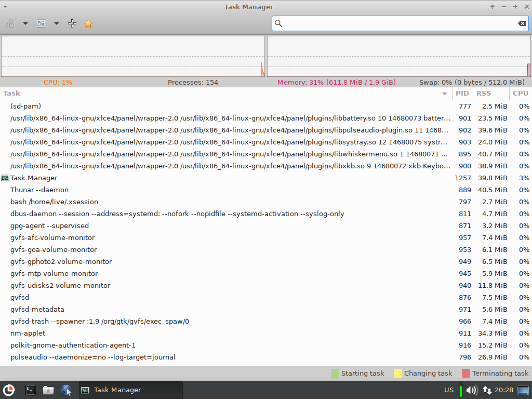Screen dimensions: 532x399
Task: Click the Swap: 0% status label
Action: pos(472,82)
